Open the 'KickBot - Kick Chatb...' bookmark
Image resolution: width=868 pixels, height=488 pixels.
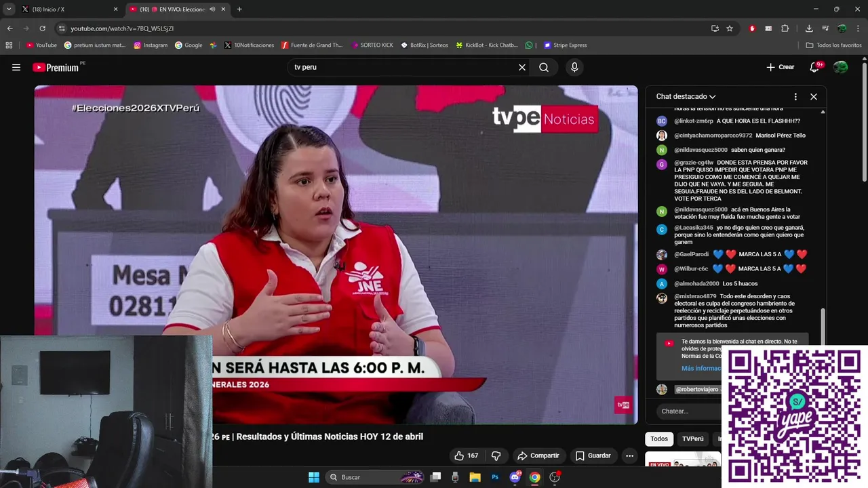(x=487, y=45)
